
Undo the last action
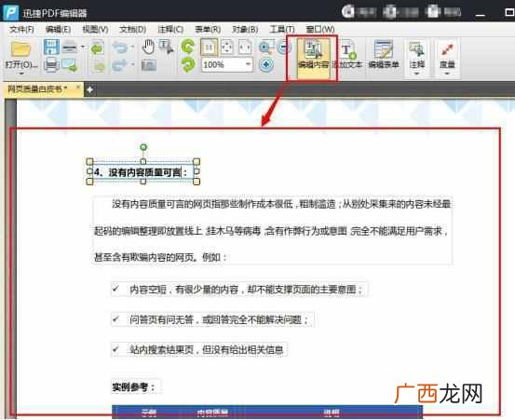point(119,47)
